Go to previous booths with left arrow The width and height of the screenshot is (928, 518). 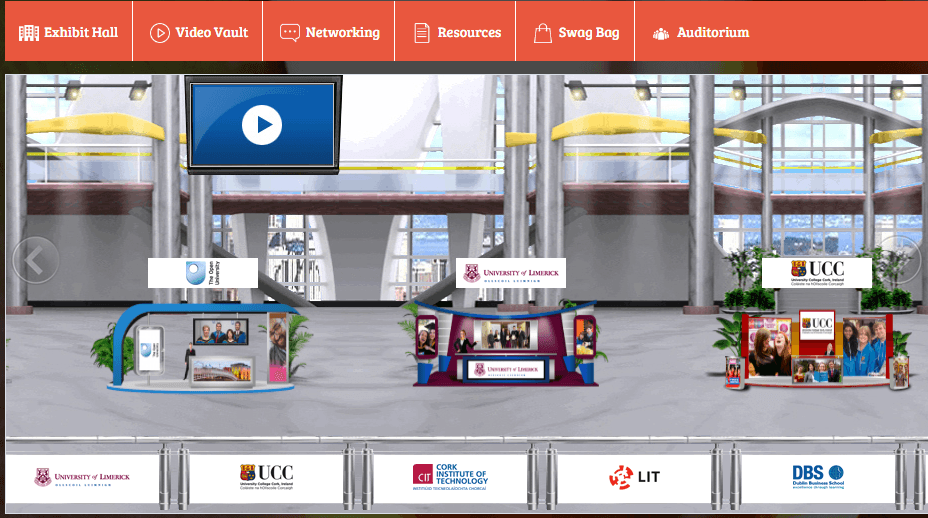36,260
